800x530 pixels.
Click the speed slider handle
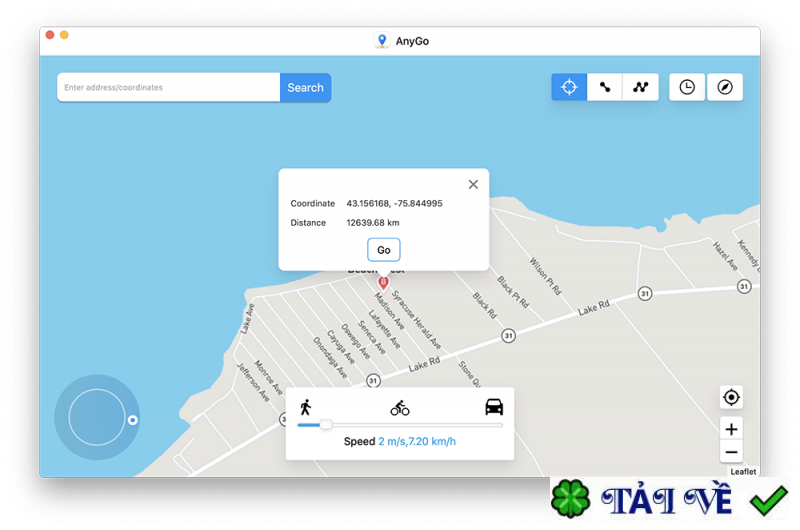326,424
